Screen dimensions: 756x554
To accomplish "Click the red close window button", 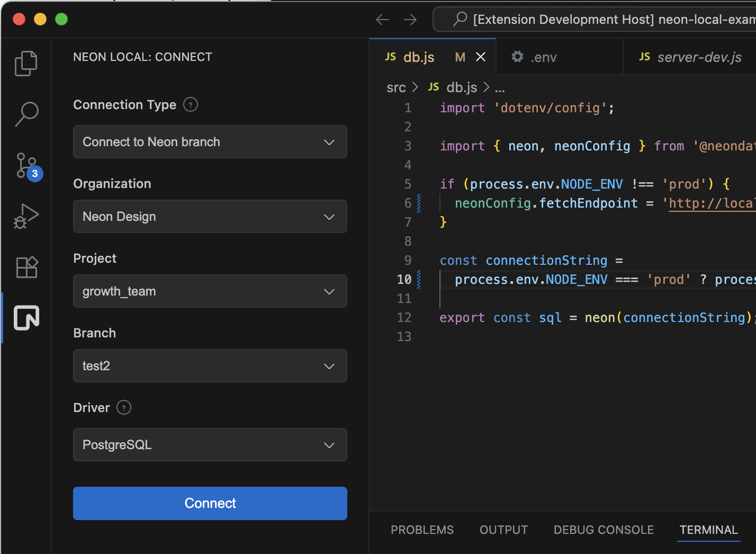I will point(19,20).
